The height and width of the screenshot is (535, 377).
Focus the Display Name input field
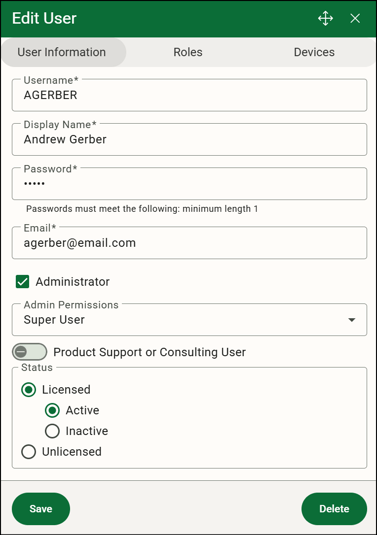189,140
